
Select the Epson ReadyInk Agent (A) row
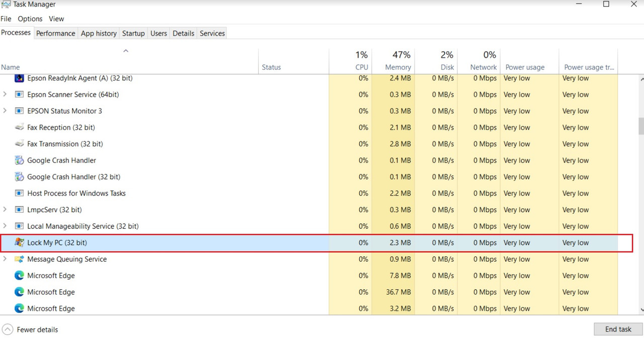click(309, 78)
